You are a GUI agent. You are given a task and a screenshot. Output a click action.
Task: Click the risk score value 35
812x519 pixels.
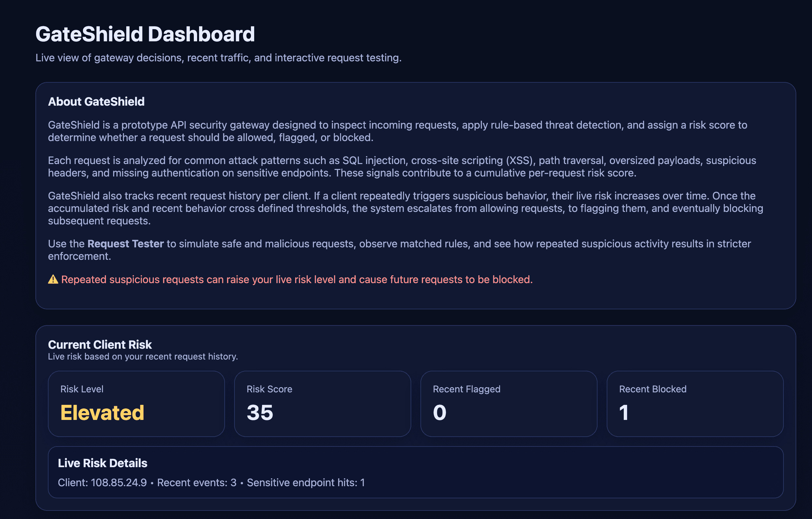260,412
